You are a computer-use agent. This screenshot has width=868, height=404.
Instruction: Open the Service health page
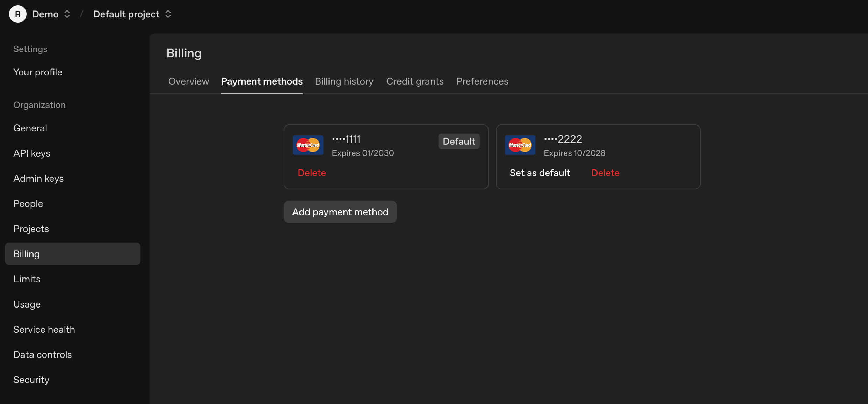(x=44, y=329)
